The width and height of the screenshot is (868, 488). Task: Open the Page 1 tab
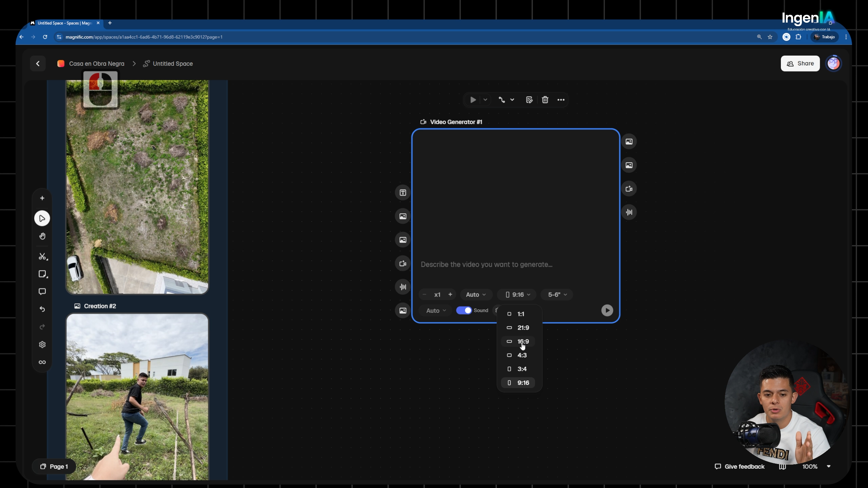coord(54,467)
